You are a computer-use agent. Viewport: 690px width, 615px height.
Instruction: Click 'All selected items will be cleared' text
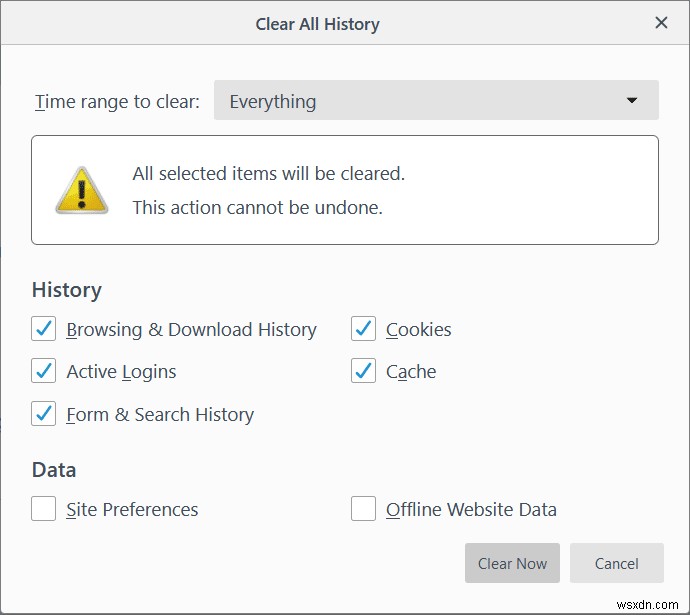[268, 173]
